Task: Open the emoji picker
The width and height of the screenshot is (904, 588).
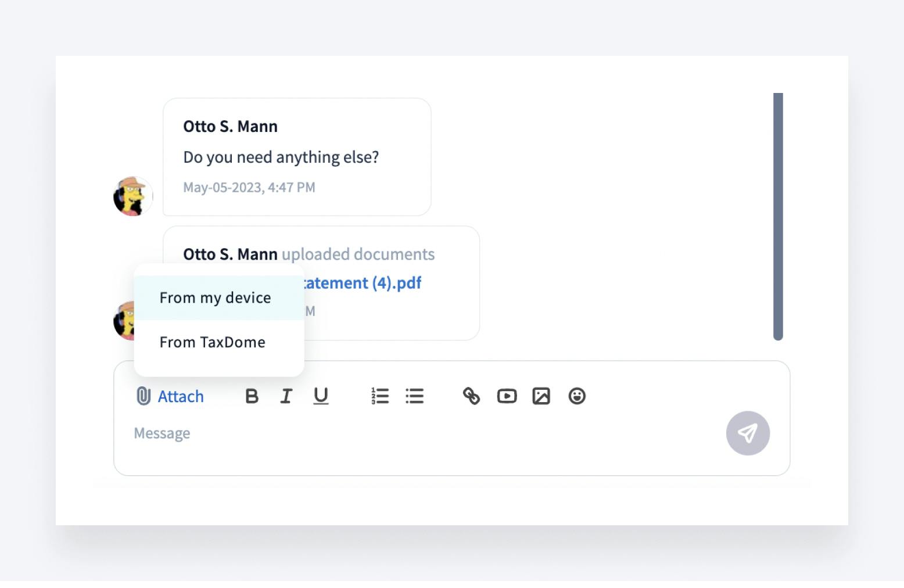Action: 576,396
